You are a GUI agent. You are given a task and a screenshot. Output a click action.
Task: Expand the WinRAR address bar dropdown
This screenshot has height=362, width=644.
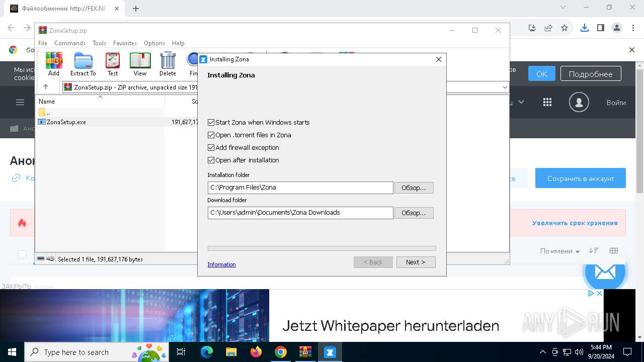pos(505,87)
